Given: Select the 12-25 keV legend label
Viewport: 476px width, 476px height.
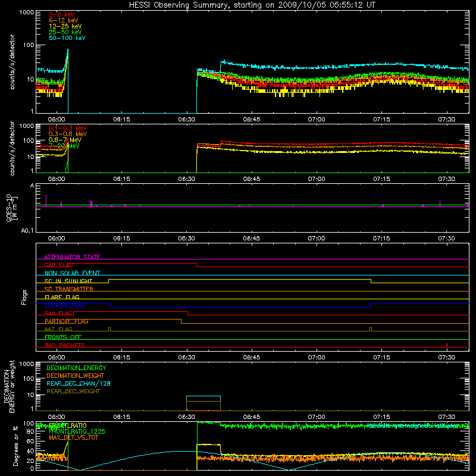Looking at the screenshot, I should 65,26.
